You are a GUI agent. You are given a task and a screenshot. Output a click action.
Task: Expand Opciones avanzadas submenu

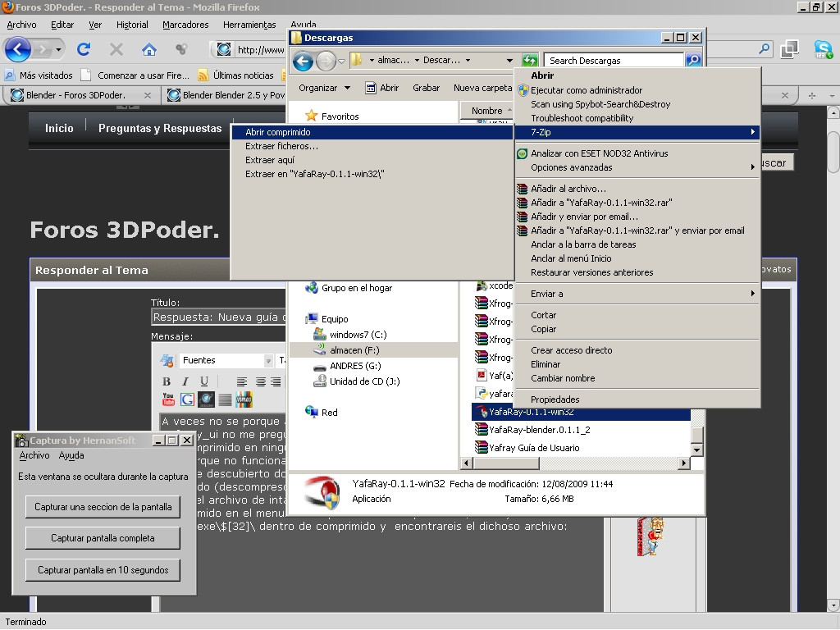click(x=637, y=167)
